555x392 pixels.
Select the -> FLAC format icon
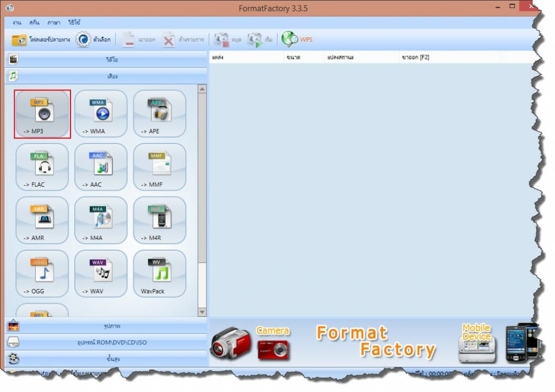[42, 167]
